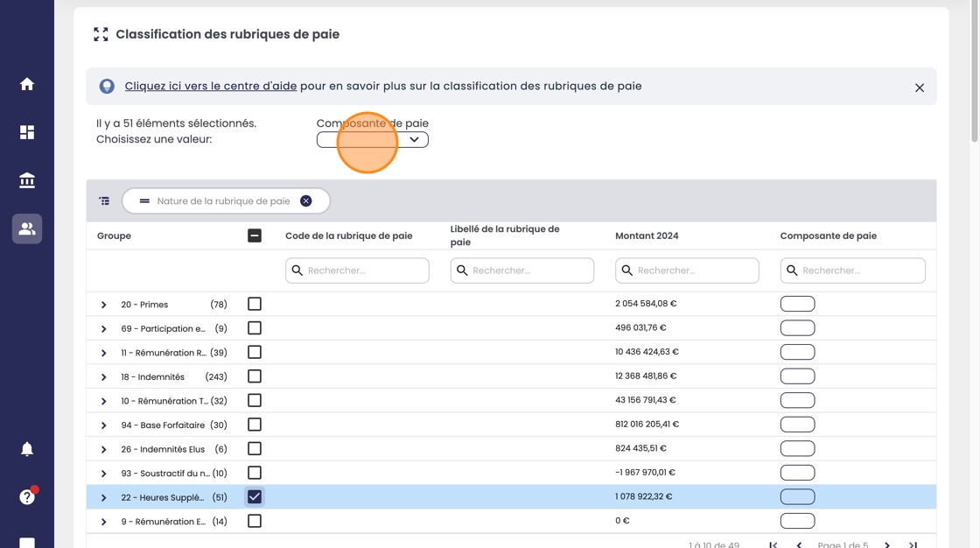The height and width of the screenshot is (548, 980).
Task: Open the dashboard grid icon
Action: click(x=27, y=132)
